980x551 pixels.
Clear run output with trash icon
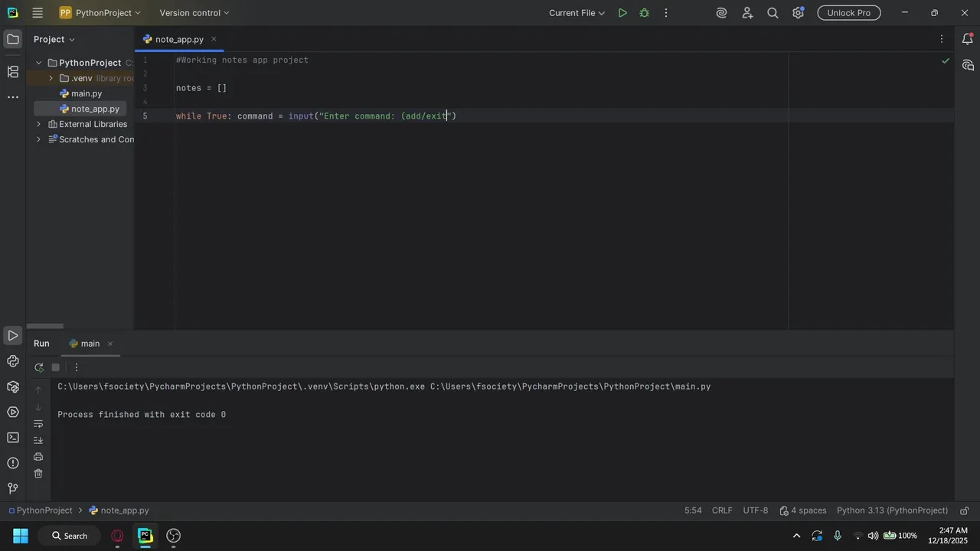point(38,474)
